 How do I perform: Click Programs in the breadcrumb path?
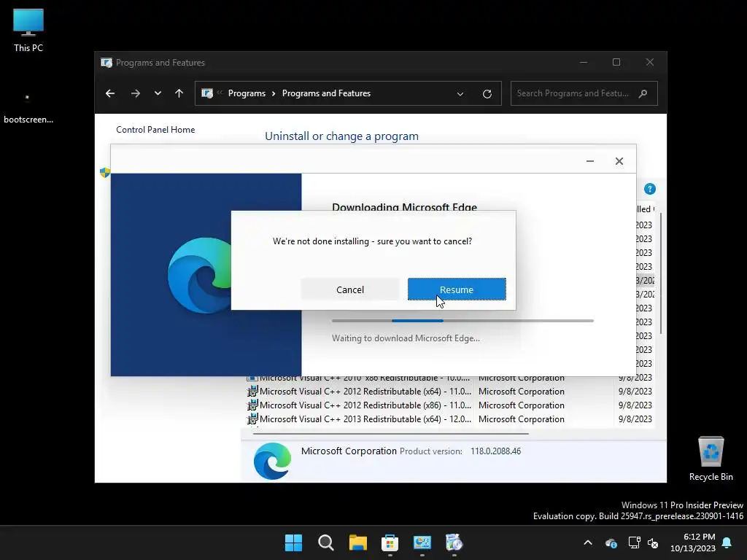click(247, 93)
